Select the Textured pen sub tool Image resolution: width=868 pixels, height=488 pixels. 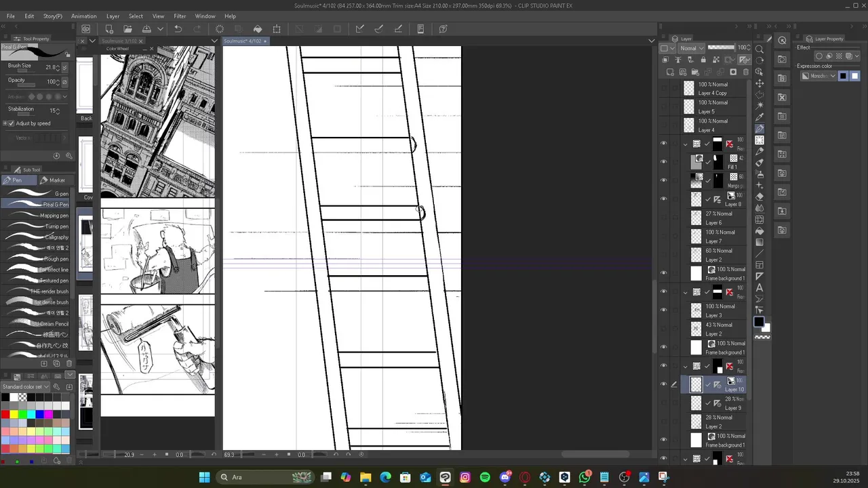(x=35, y=281)
